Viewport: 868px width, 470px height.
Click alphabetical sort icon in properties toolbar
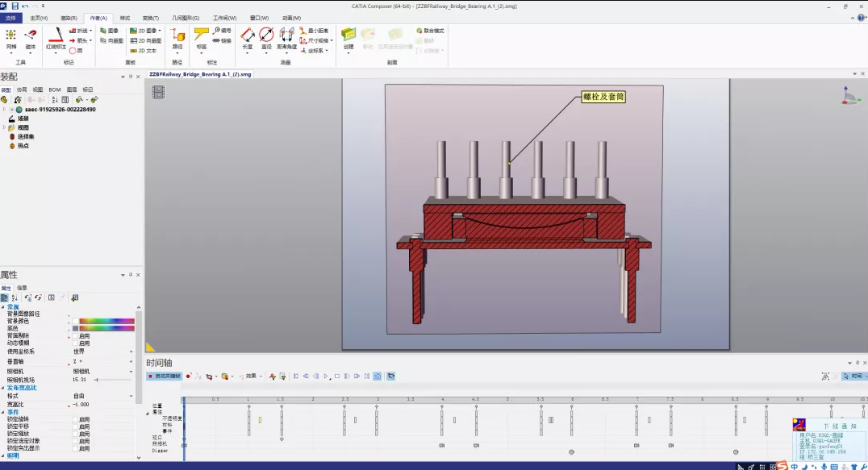[x=15, y=297]
